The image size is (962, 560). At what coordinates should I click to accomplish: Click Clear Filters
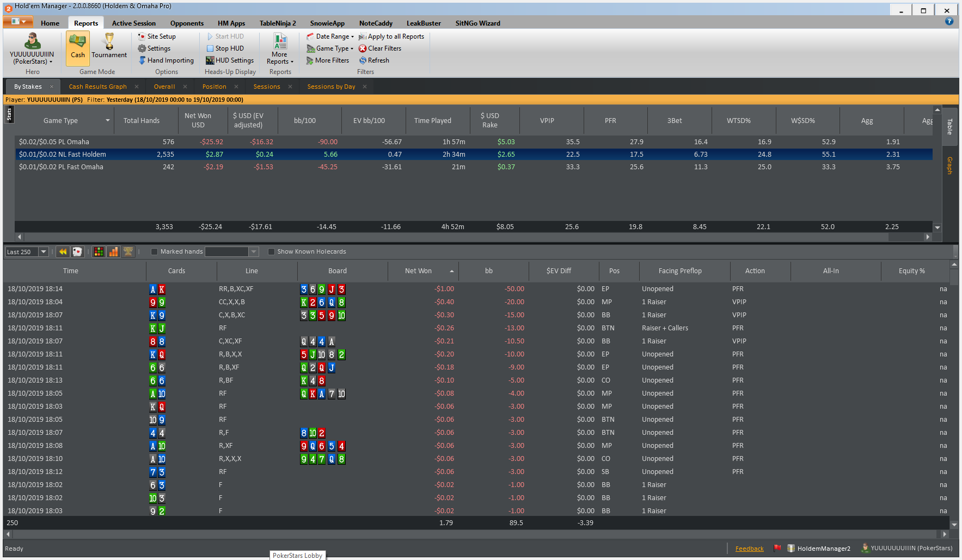click(x=379, y=48)
